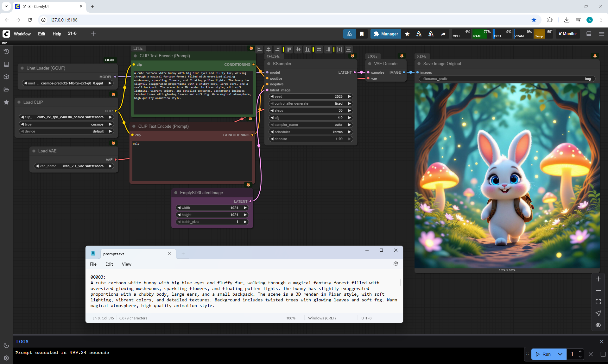Click the Manager button
608x364 pixels.
coord(386,34)
